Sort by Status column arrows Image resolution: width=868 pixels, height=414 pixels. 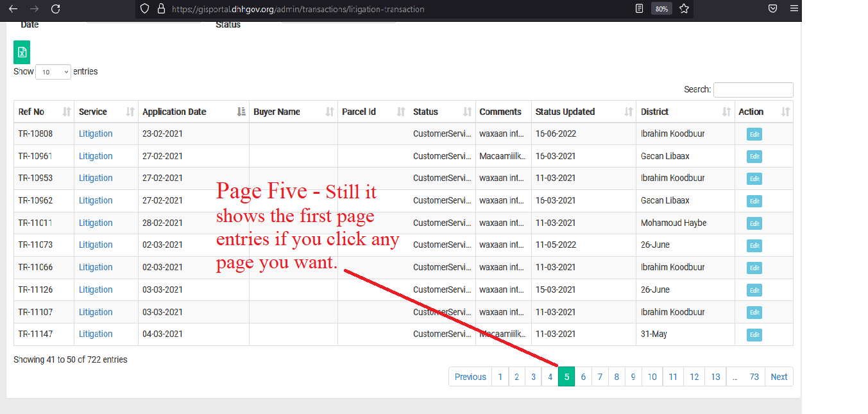point(468,112)
